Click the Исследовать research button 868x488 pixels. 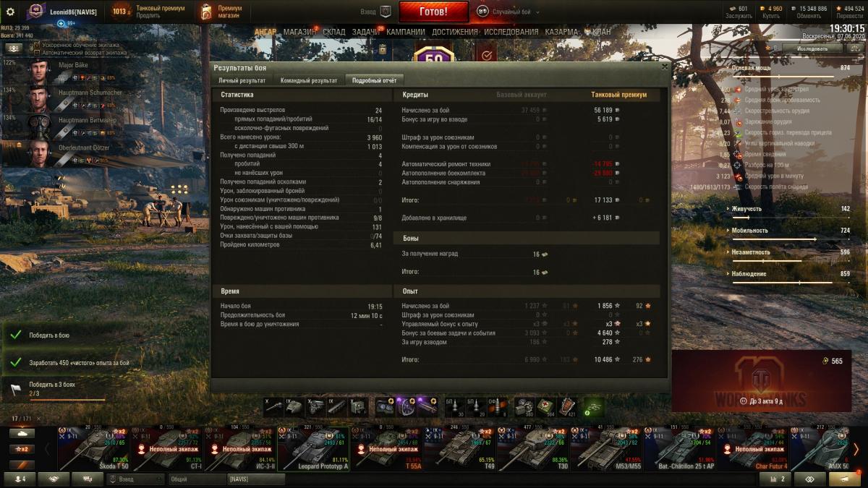[812, 48]
